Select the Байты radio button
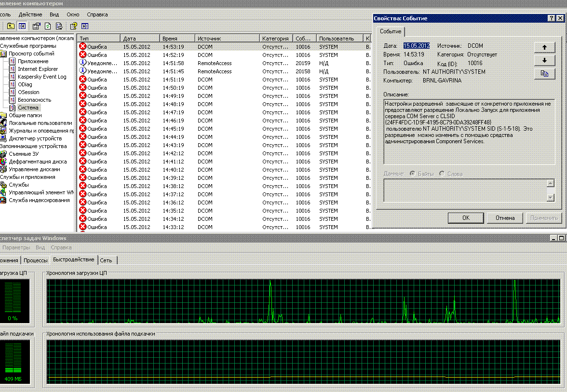Image resolution: width=567 pixels, height=392 pixels. [413, 174]
